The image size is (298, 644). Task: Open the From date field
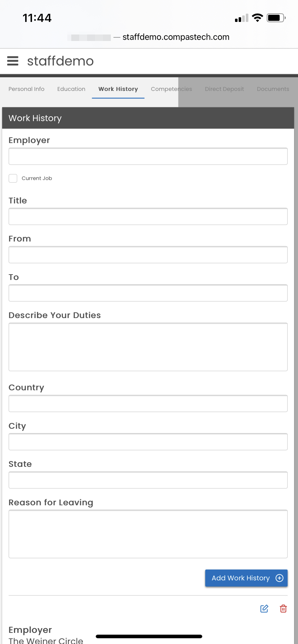pos(148,255)
